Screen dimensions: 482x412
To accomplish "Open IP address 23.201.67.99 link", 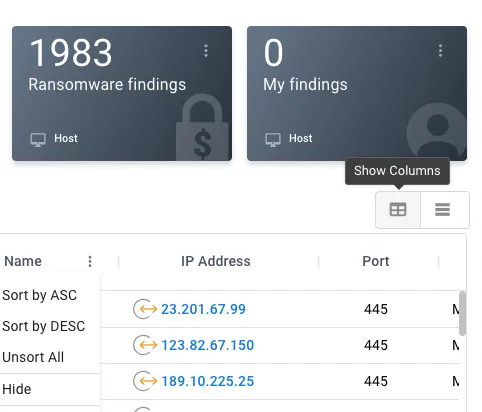I will (203, 309).
